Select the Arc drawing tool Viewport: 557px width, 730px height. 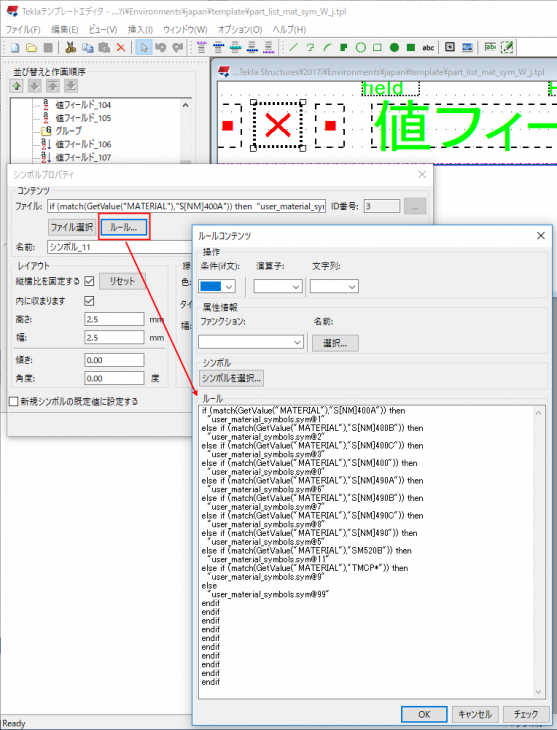tap(327, 47)
